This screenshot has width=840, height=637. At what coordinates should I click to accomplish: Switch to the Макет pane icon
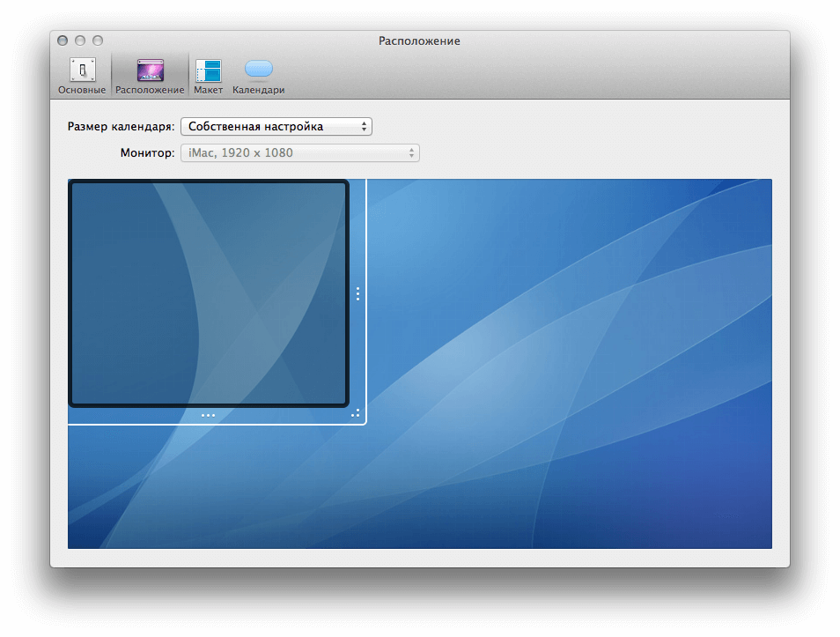point(209,70)
